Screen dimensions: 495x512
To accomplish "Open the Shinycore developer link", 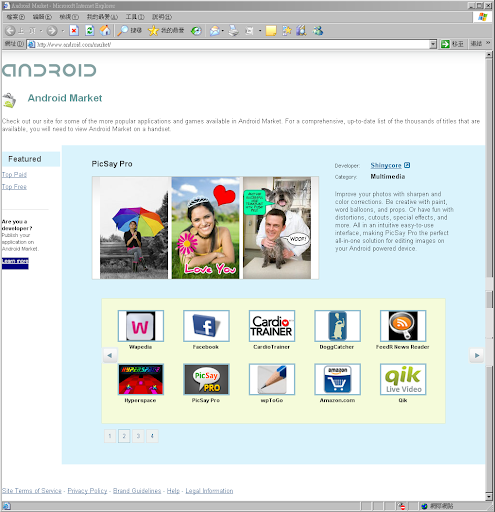I will click(x=386, y=165).
